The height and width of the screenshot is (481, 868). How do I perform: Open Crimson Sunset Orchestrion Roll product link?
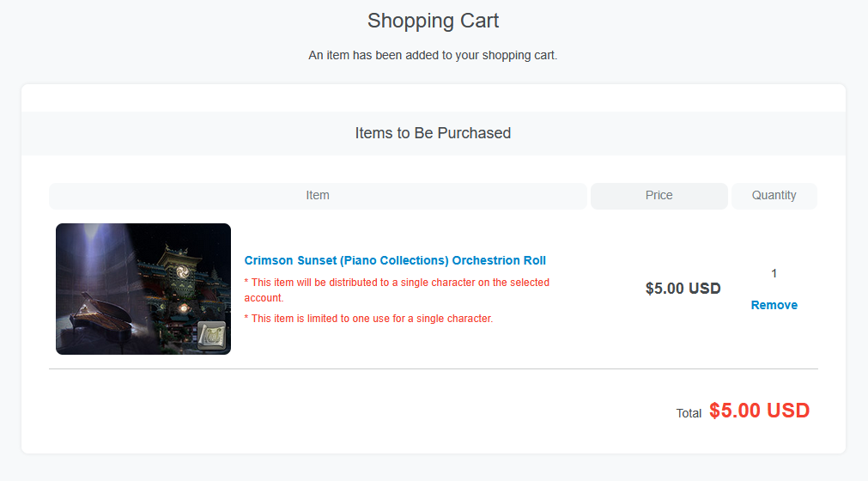[395, 260]
